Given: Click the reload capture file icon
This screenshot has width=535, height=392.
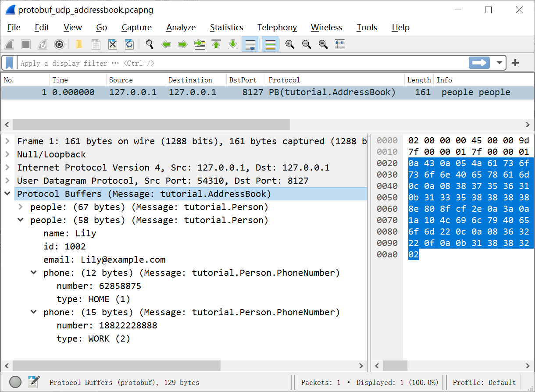Looking at the screenshot, I should click(128, 44).
